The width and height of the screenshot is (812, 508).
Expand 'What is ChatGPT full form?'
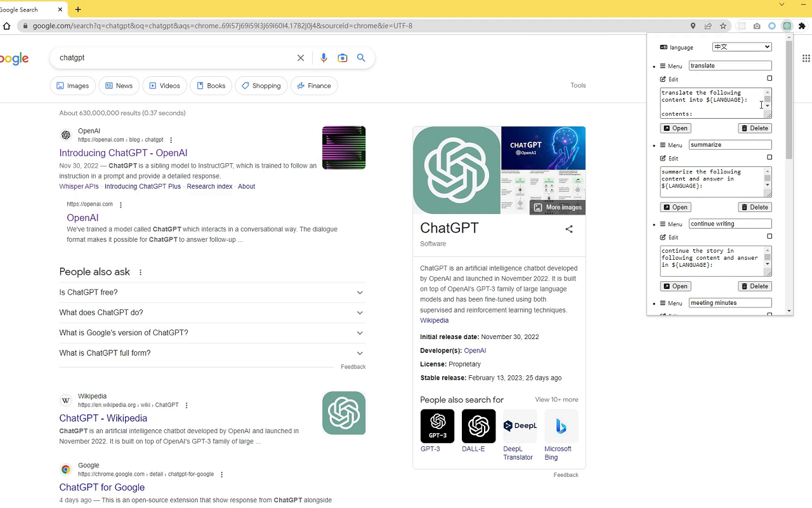(x=213, y=354)
